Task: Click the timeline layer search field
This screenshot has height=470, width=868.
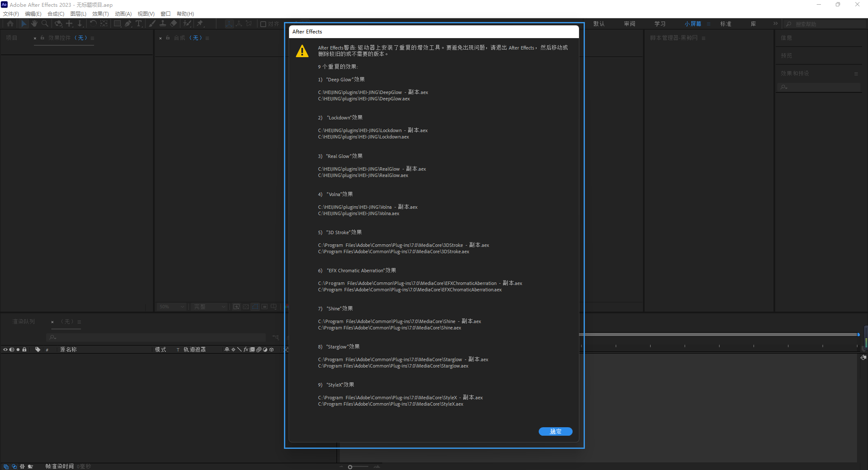Action: pos(156,337)
